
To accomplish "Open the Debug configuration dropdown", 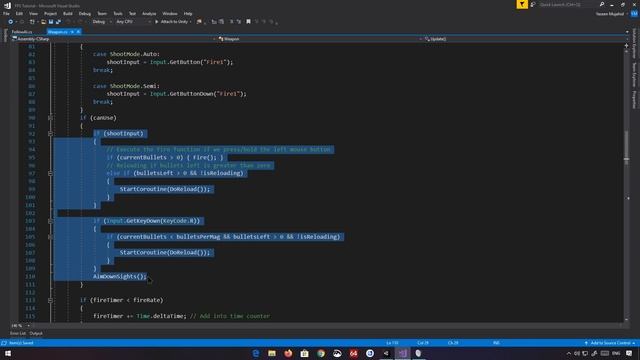I will [102, 22].
